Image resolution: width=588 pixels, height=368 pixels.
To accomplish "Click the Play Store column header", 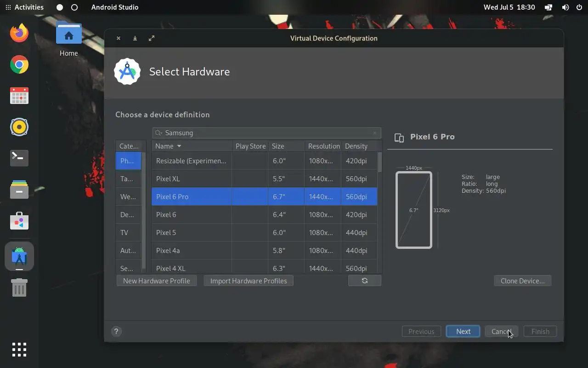I will [250, 146].
